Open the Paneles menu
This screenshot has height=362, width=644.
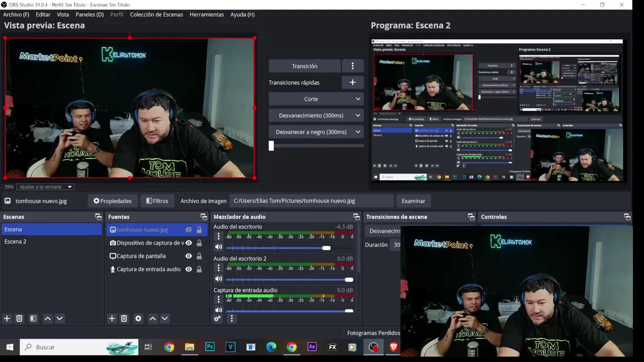[90, 15]
